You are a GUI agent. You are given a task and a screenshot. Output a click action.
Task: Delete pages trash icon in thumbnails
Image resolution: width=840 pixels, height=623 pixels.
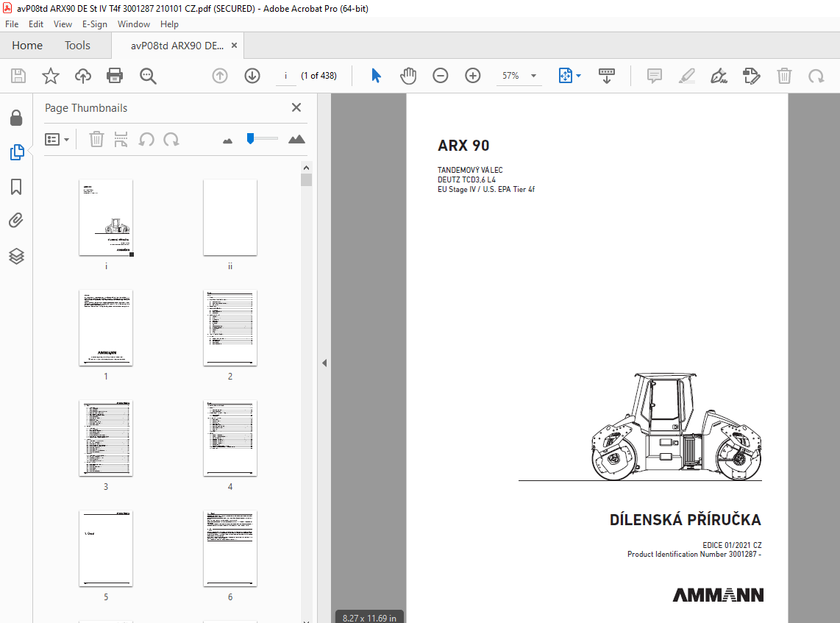coord(96,139)
